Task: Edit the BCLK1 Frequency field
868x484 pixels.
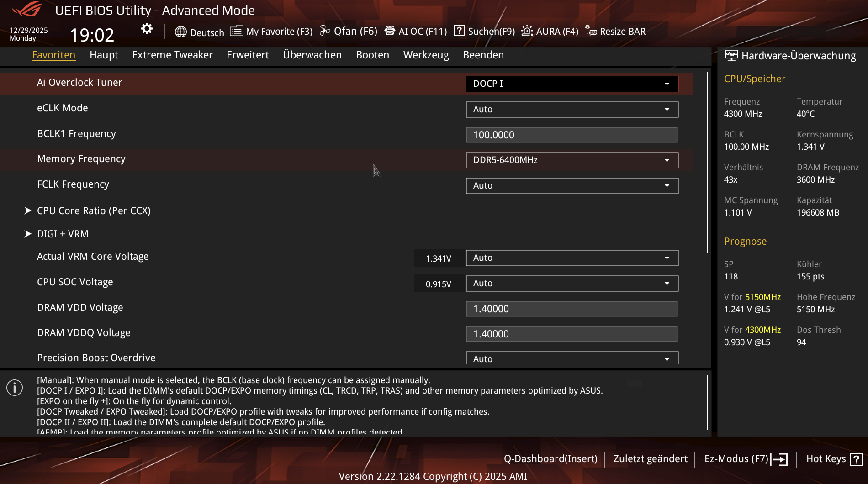Action: pyautogui.click(x=572, y=135)
